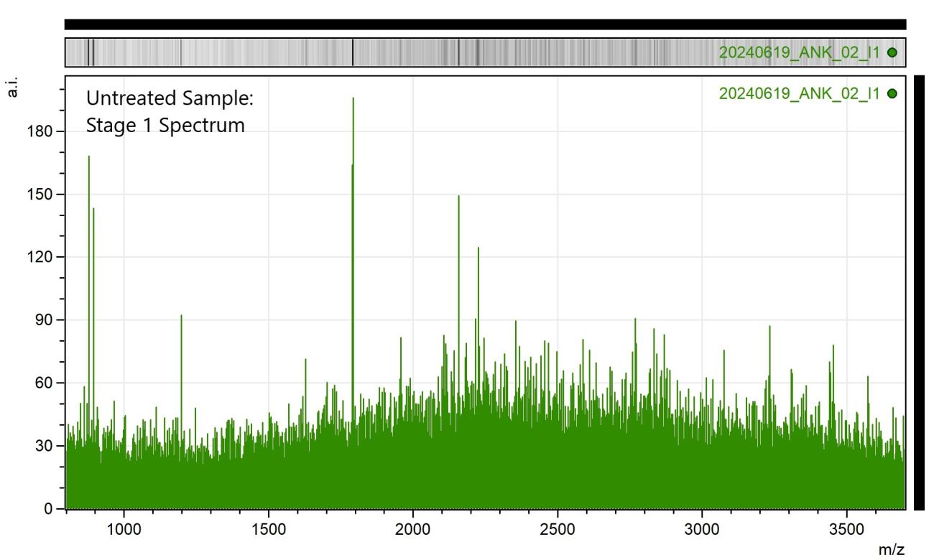Click the 2000 tick label on x-axis
The height and width of the screenshot is (560, 934).
click(413, 526)
